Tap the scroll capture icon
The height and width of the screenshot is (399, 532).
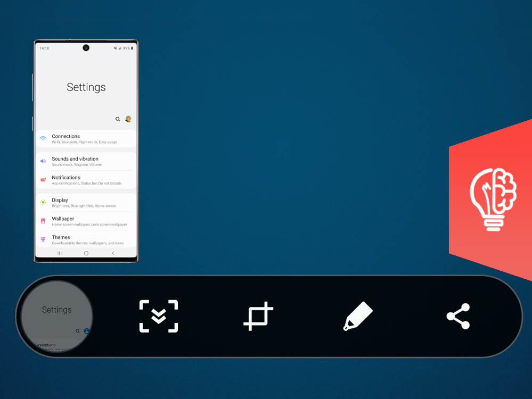click(158, 316)
